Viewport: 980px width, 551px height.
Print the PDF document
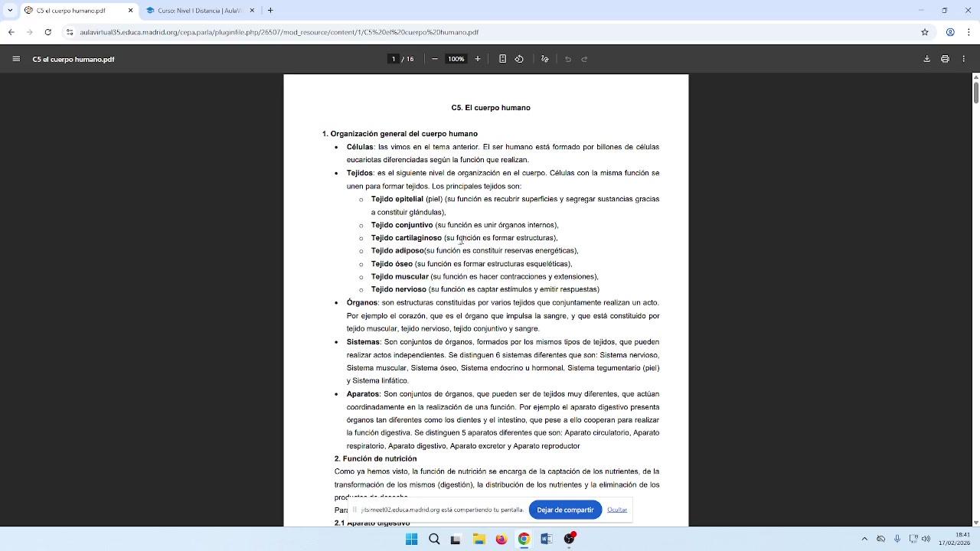coord(945,59)
